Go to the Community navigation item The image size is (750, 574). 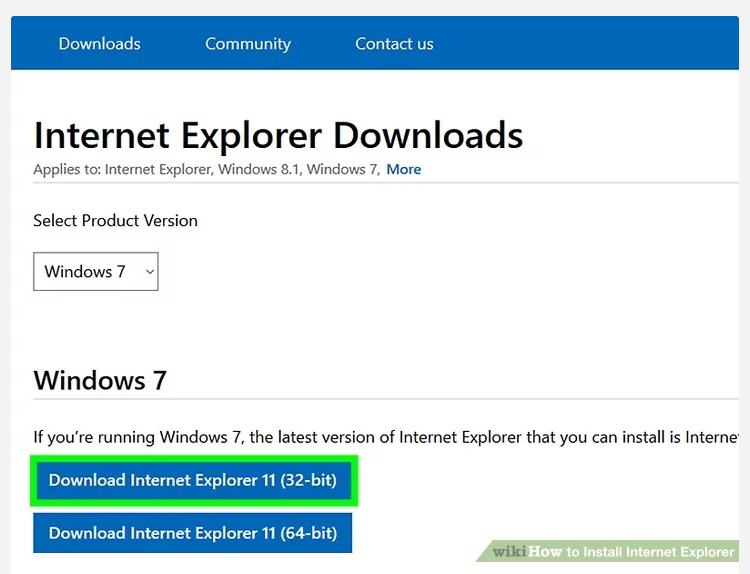click(247, 44)
